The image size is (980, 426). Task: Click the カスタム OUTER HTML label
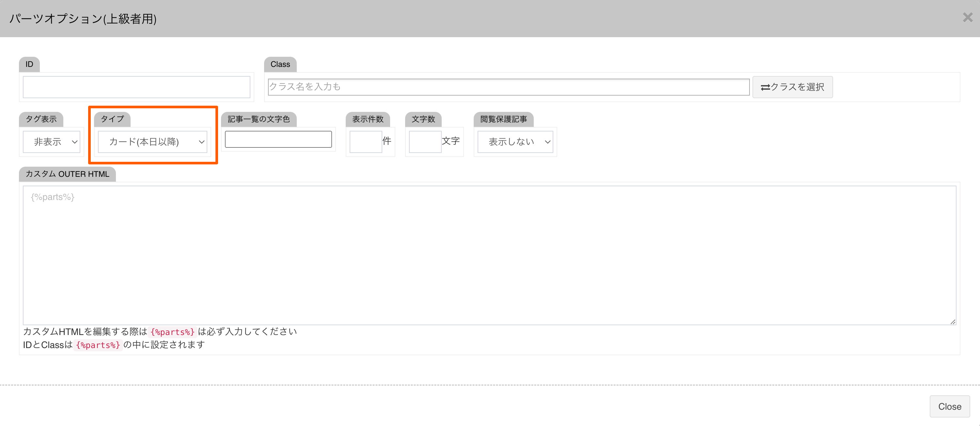pos(67,174)
